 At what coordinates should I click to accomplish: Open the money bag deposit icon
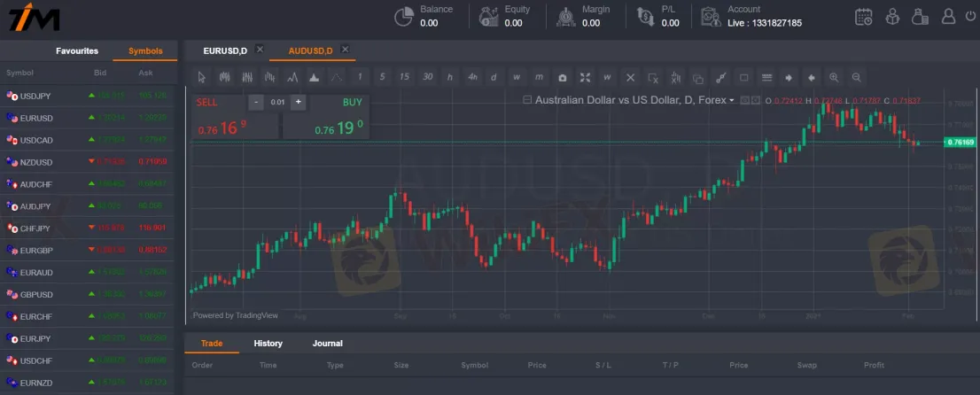tap(920, 16)
